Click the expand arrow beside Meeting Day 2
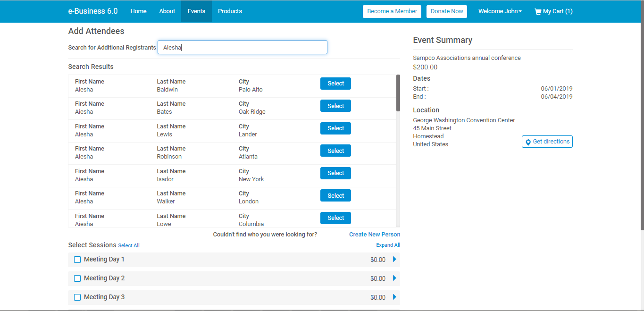The height and width of the screenshot is (311, 644). coord(394,278)
